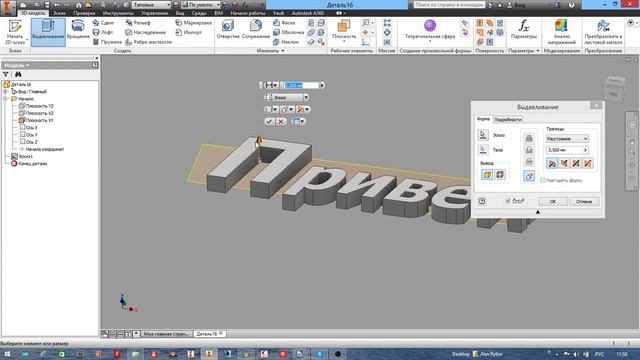Switch to 'Моя главная стран...' document tab
The width and height of the screenshot is (640, 360).
click(x=167, y=334)
